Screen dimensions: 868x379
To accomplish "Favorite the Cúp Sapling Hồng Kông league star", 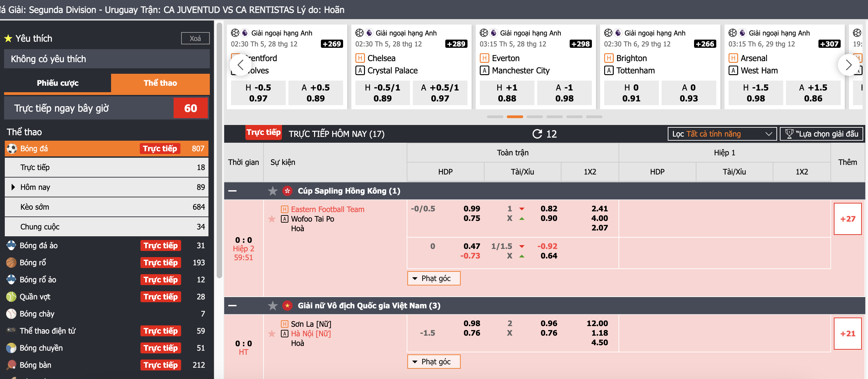I will click(273, 191).
